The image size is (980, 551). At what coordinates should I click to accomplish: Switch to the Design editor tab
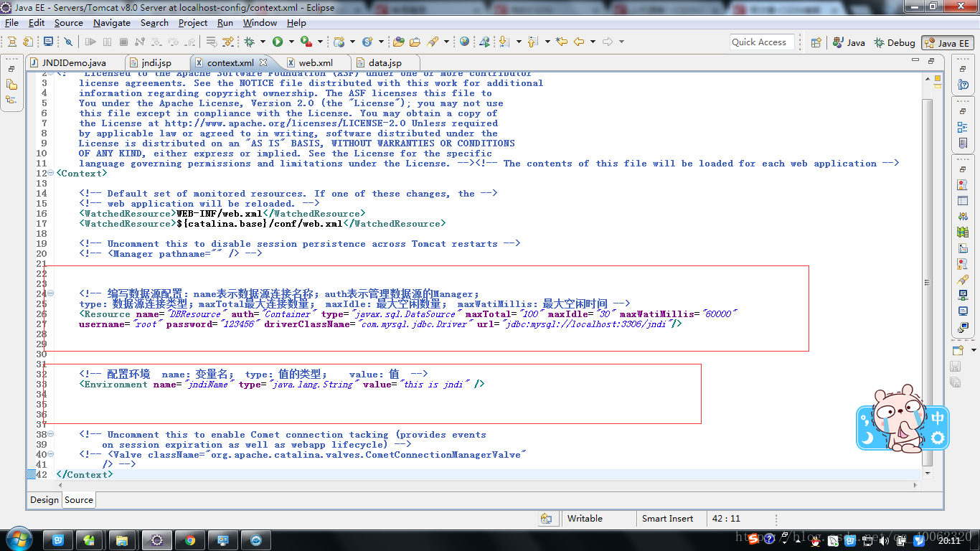click(44, 500)
